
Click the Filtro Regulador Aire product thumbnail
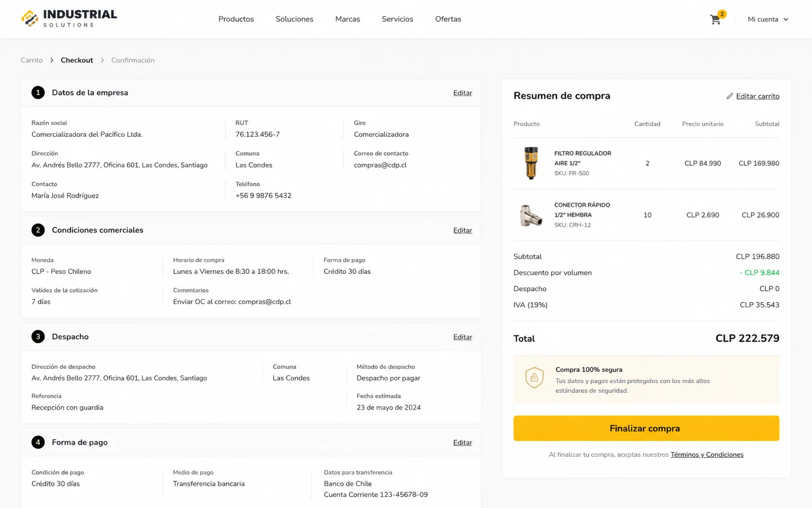(531, 163)
